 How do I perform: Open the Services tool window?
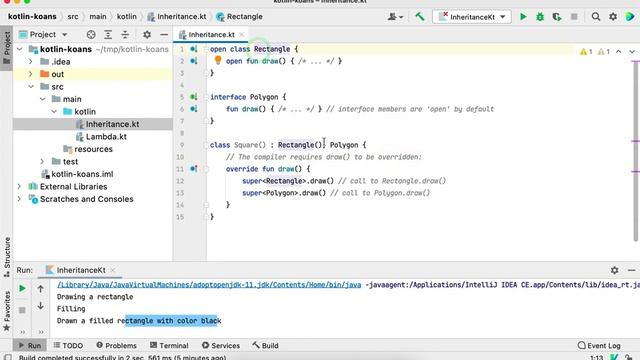(221, 346)
